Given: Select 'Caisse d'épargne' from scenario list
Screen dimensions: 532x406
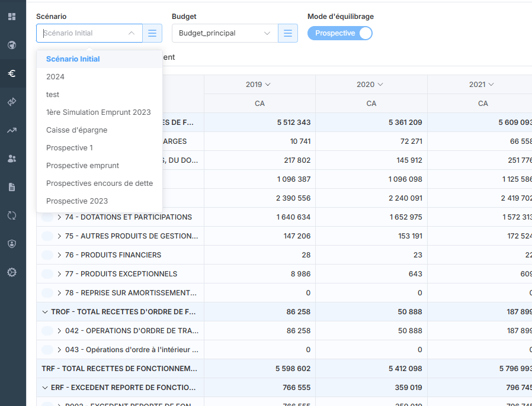Looking at the screenshot, I should (x=76, y=130).
